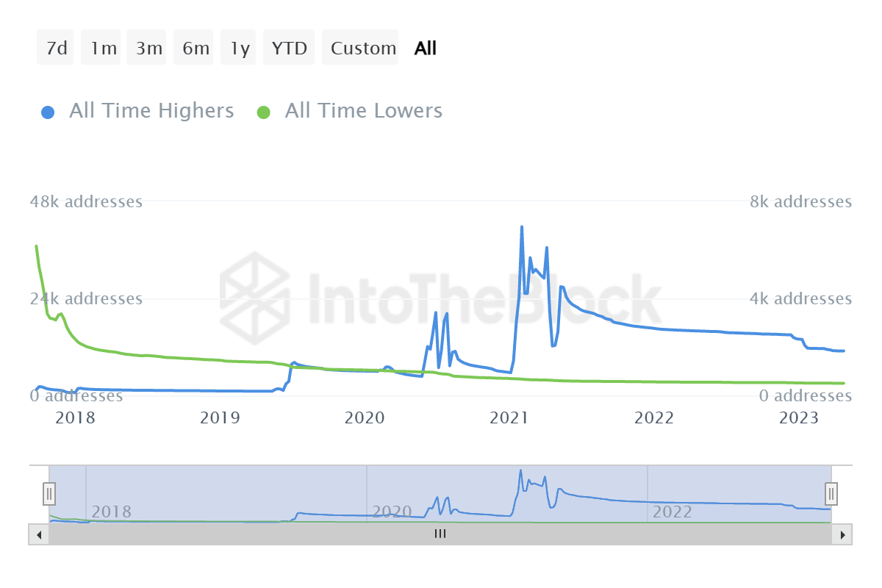Switch to the All time range tab
The height and width of the screenshot is (588, 882).
424,47
